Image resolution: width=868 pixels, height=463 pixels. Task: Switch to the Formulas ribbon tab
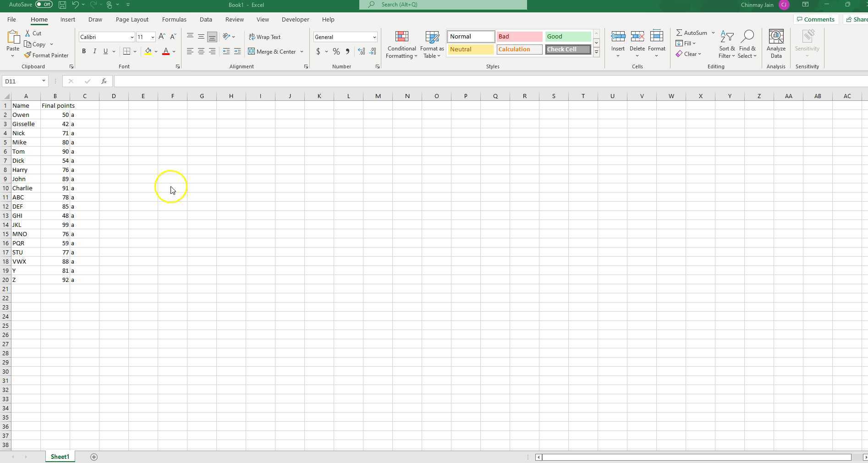pyautogui.click(x=174, y=19)
